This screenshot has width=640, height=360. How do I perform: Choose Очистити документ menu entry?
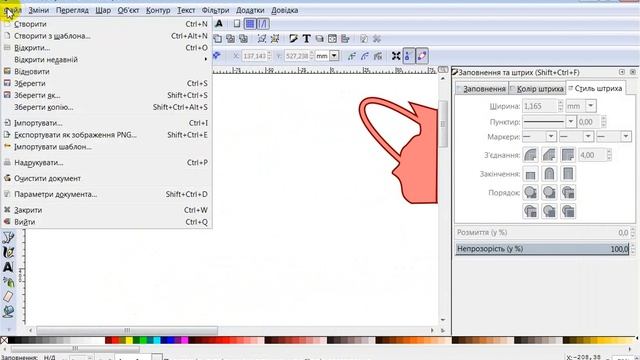coord(106,178)
